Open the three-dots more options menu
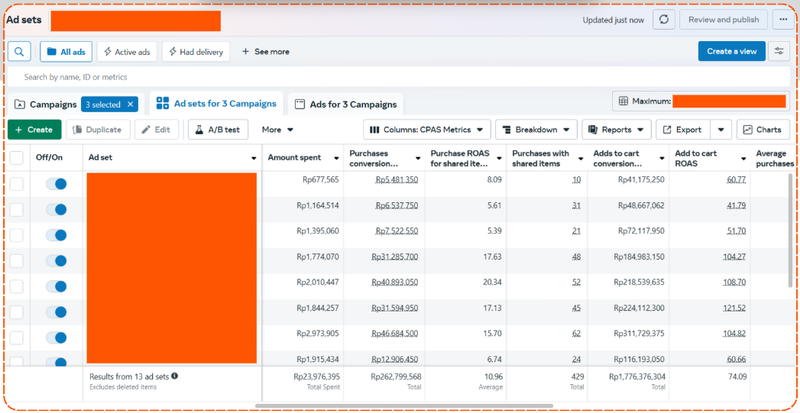Viewport: 800px width, 413px height. click(783, 20)
